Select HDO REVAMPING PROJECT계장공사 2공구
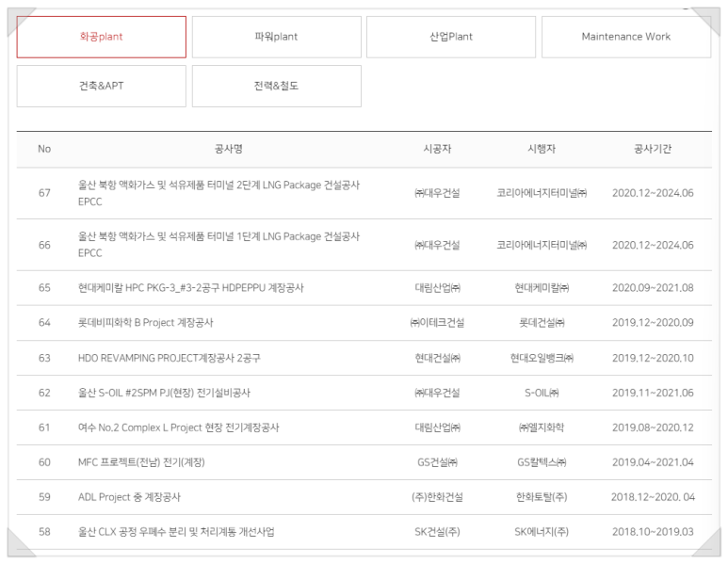Screen dimensions: 728x564 pyautogui.click(x=169, y=358)
